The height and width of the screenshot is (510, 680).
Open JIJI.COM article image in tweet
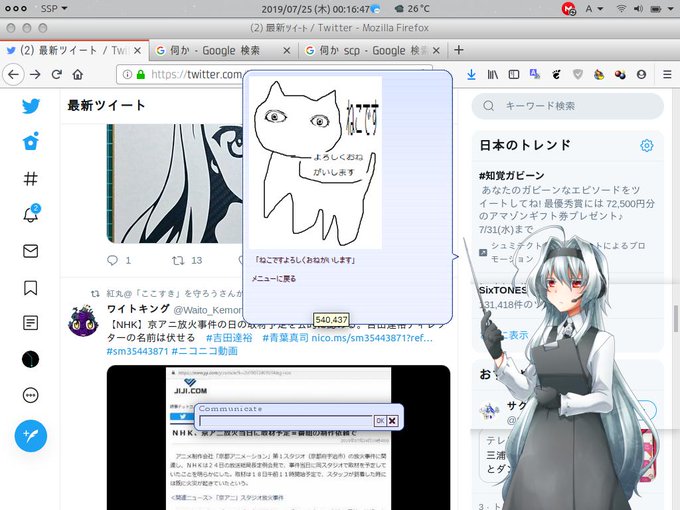coord(278,438)
